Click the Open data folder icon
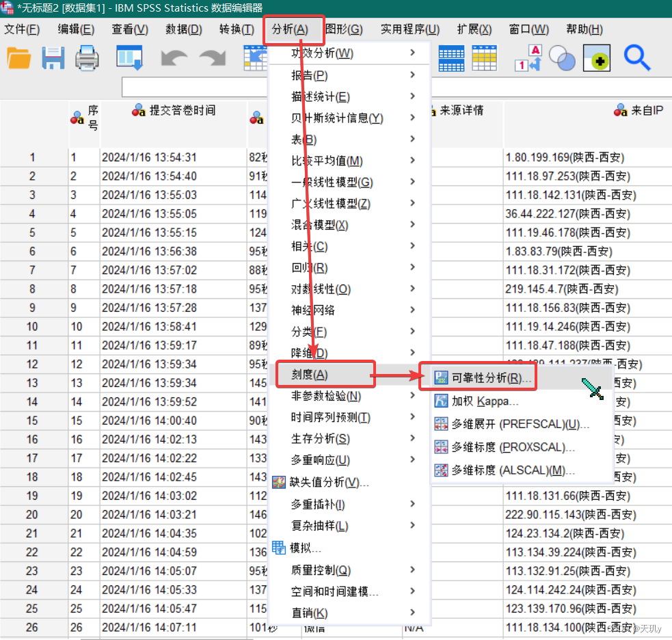Viewport: 672px width, 640px height. pos(19,58)
